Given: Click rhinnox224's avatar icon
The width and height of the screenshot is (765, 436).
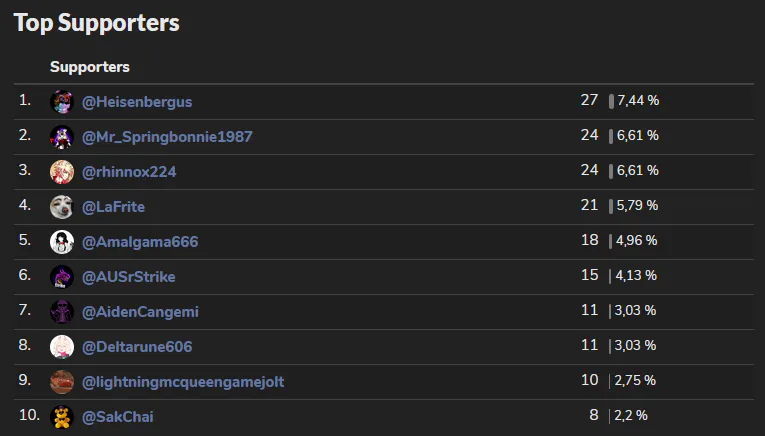Looking at the screenshot, I should [x=62, y=172].
